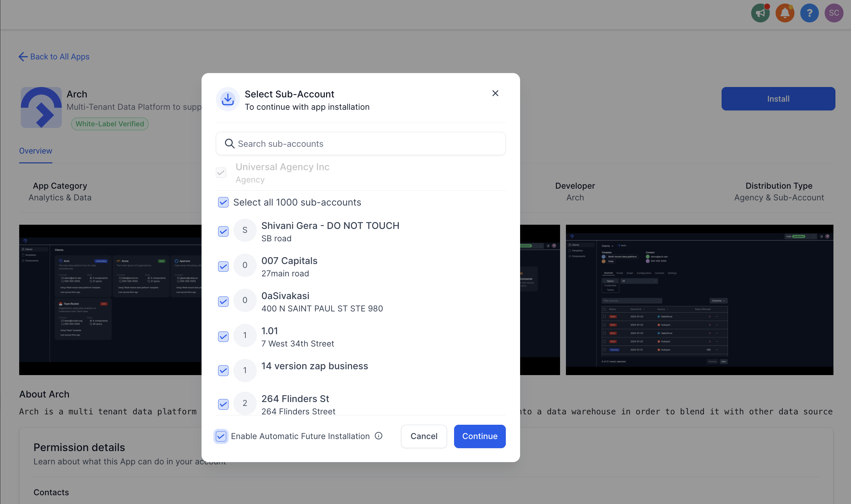The height and width of the screenshot is (504, 851).
Task: Open the Clients screenshot thumbnail
Action: coord(111,300)
